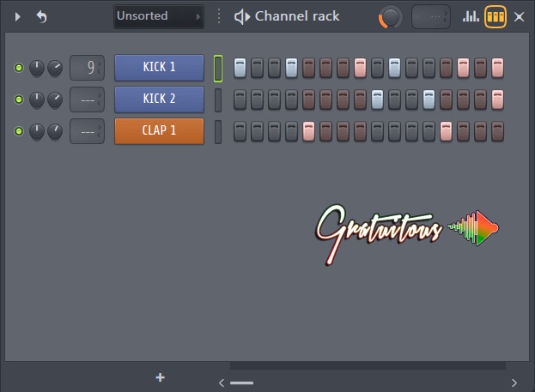Adjust the channel swing knob in header
Viewport: 535px width, 392px height.
(391, 16)
